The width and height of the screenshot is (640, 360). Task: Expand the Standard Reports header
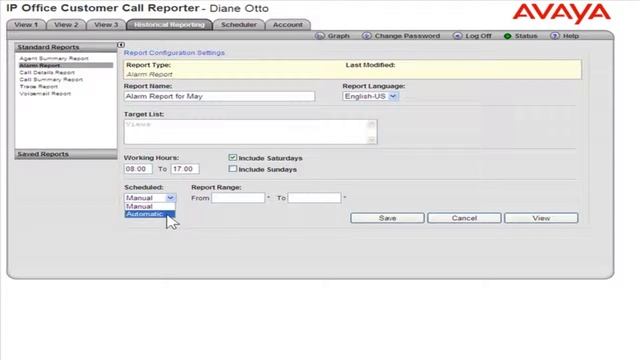click(x=66, y=47)
